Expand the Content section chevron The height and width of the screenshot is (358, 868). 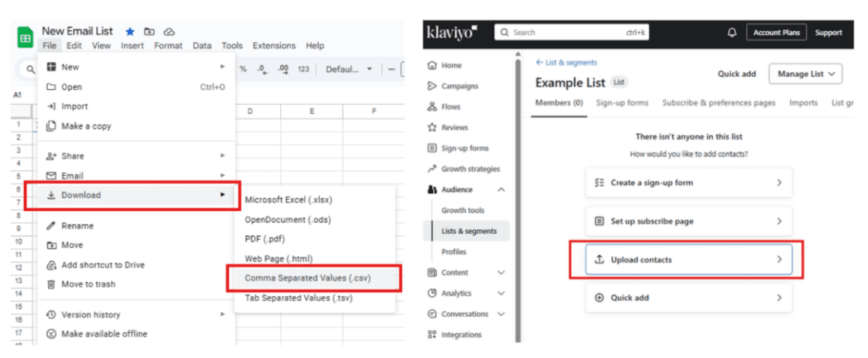click(501, 272)
